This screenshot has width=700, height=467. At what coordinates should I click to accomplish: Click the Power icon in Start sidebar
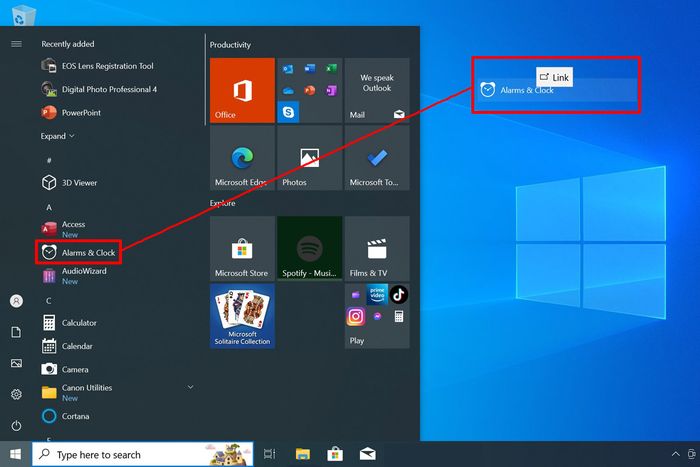(x=17, y=425)
